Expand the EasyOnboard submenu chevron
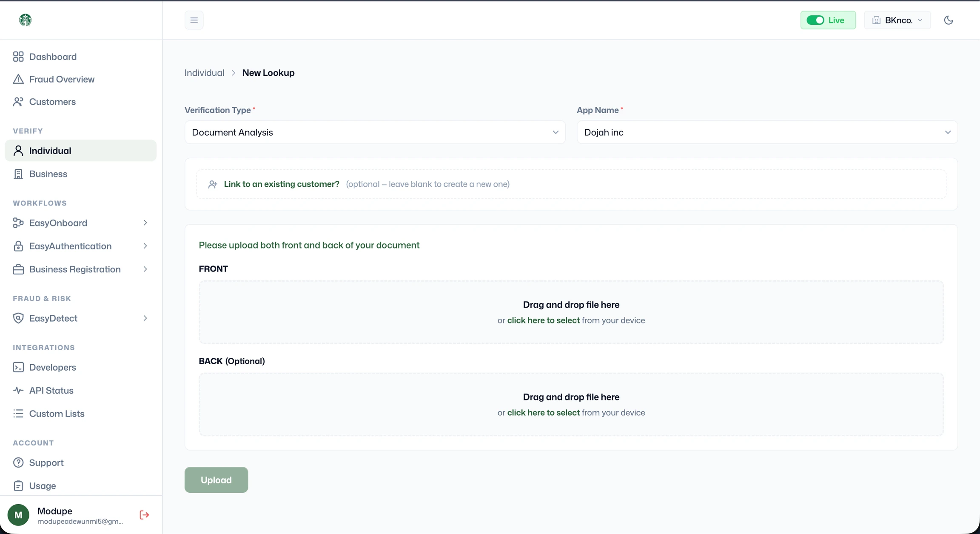The height and width of the screenshot is (534, 980). (145, 223)
